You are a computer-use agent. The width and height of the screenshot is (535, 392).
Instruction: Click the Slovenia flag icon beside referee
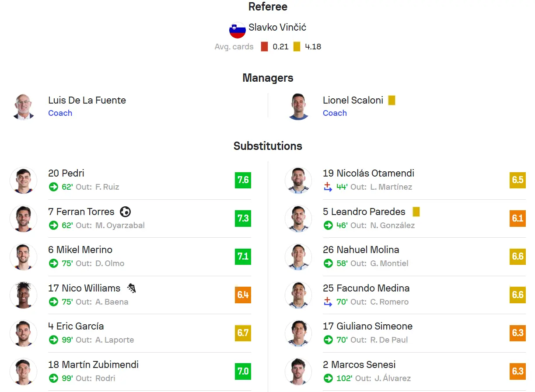click(x=238, y=30)
